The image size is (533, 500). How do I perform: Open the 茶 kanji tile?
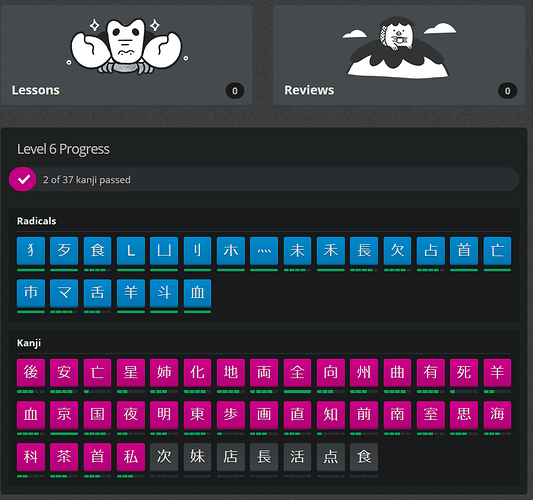(x=64, y=457)
